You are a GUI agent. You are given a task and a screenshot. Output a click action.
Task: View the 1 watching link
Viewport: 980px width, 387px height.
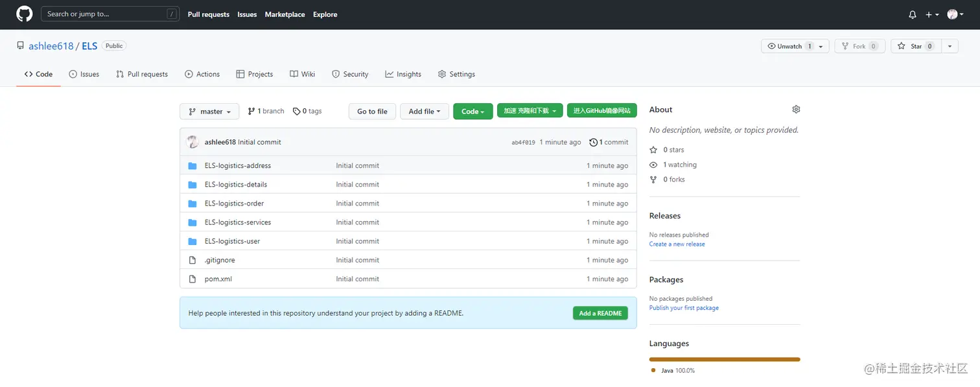click(673, 165)
